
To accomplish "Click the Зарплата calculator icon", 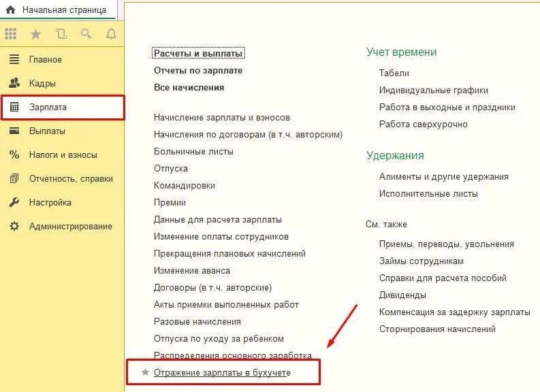I will (x=14, y=107).
